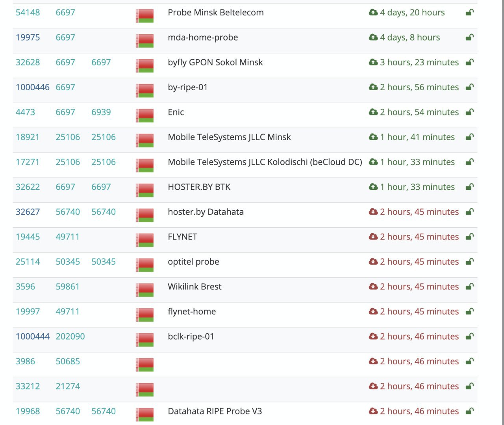Screen dimensions: 504x425
Task: Click the Belarus flag in optitel probe row
Action: pos(145,265)
